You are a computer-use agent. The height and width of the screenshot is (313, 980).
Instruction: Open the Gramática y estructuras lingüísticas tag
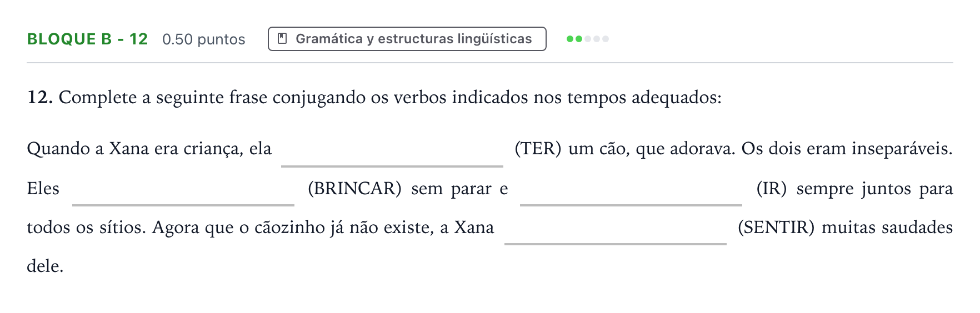(407, 39)
